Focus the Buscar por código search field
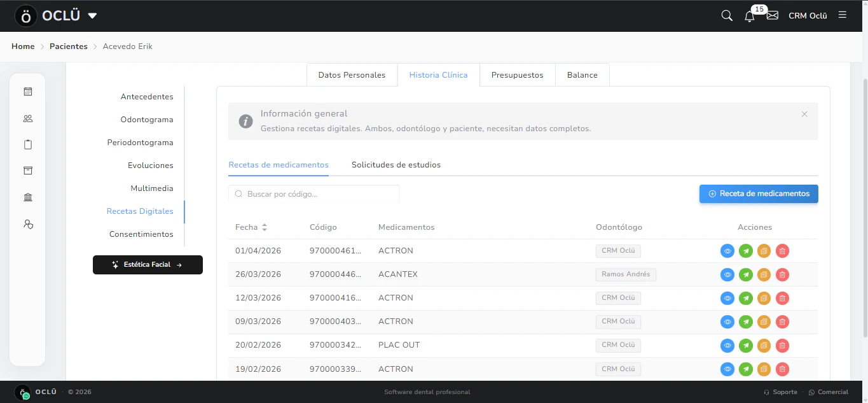The image size is (868, 403). 313,194
